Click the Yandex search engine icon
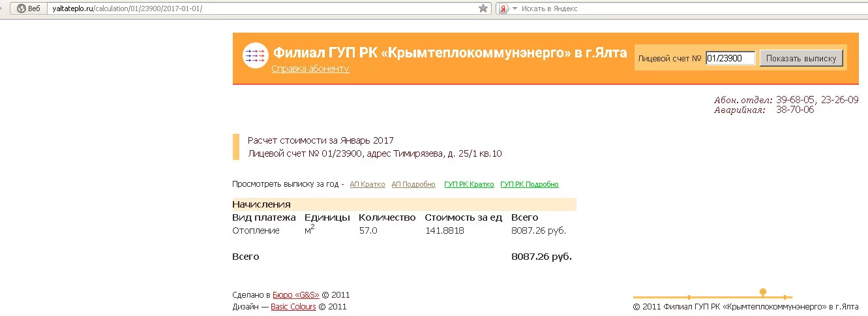The height and width of the screenshot is (316, 868). point(503,8)
